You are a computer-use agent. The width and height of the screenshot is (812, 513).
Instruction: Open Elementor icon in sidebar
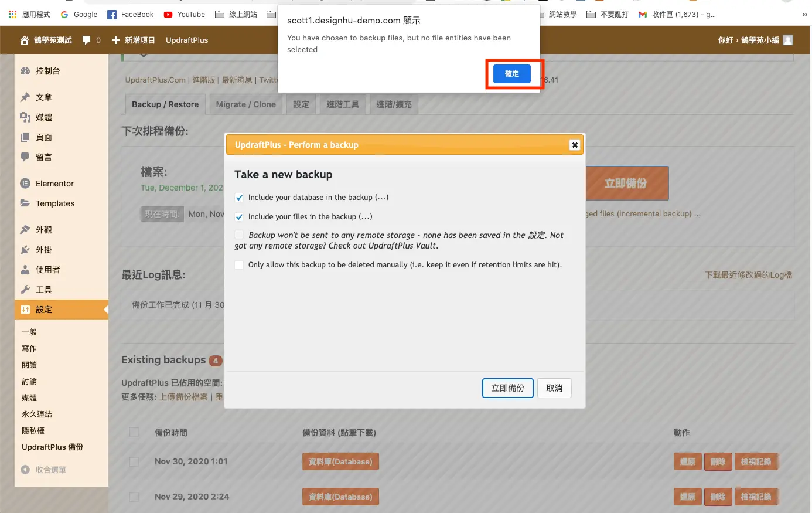pos(25,184)
